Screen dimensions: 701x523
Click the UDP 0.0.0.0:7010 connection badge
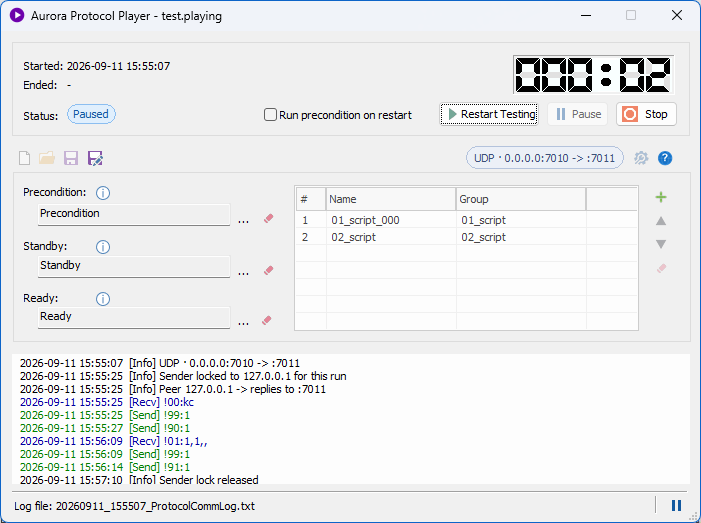coord(545,158)
